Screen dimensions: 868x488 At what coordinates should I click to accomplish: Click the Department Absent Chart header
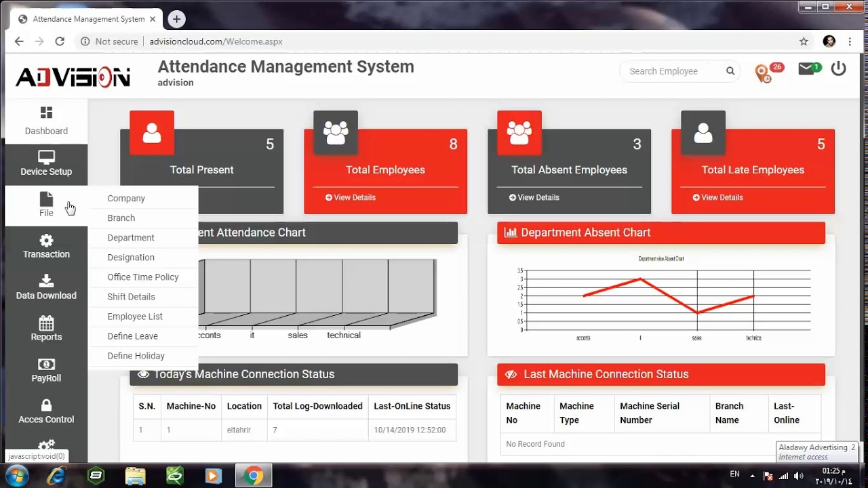[x=661, y=232]
